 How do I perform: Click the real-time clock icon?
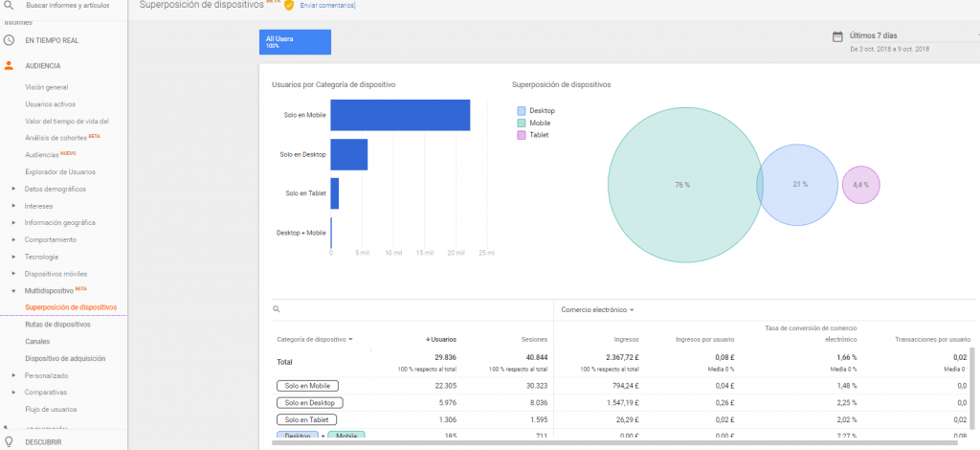[x=9, y=40]
